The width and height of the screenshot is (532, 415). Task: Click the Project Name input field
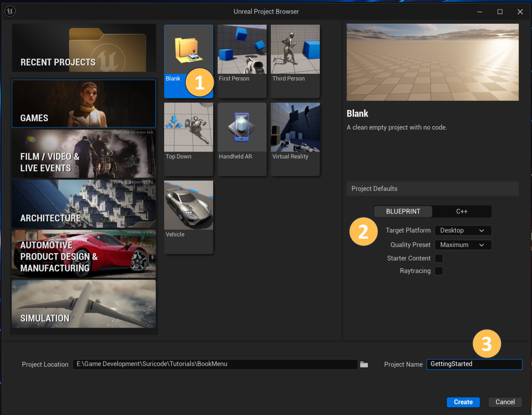[474, 364]
